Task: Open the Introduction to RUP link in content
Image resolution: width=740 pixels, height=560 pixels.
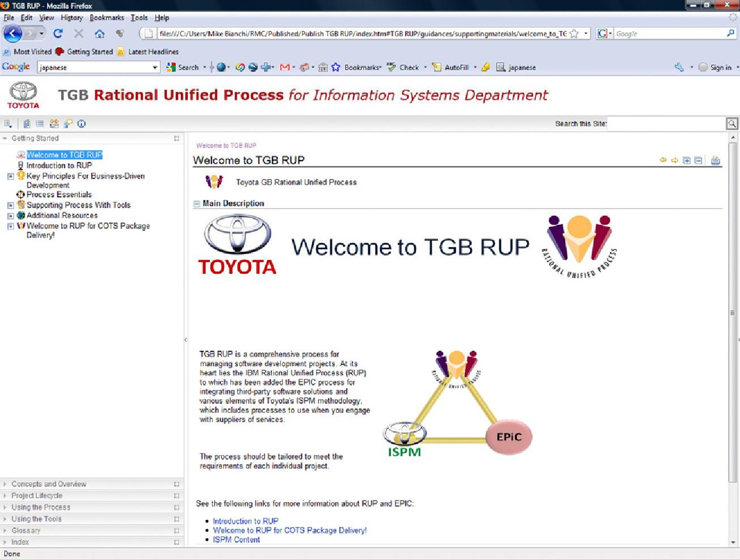Action: 245,521
